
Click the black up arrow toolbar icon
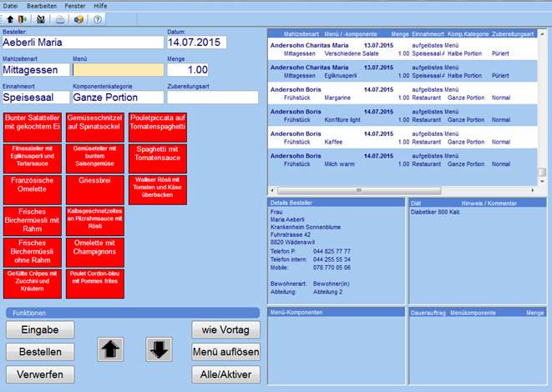click(x=9, y=18)
